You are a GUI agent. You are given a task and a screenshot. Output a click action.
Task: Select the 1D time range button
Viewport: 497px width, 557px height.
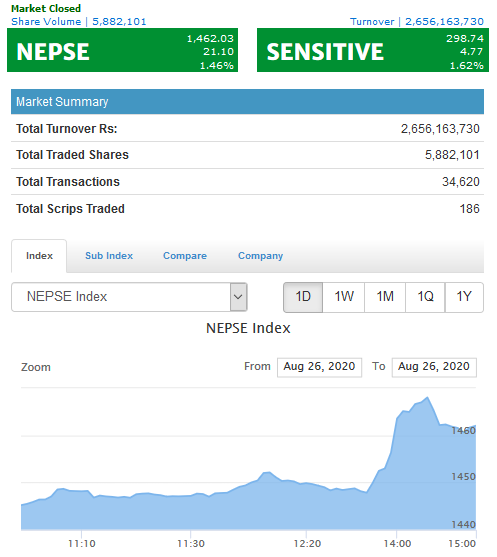point(303,297)
